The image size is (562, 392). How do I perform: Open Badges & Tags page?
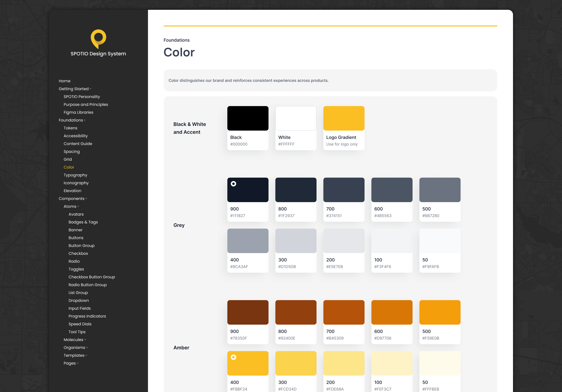pos(83,222)
